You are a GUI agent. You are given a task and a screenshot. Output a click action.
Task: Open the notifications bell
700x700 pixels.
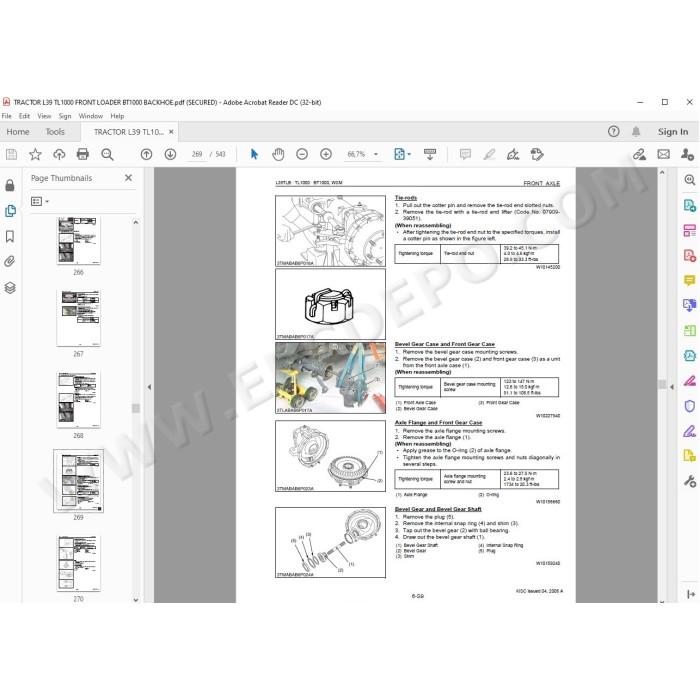(x=636, y=131)
